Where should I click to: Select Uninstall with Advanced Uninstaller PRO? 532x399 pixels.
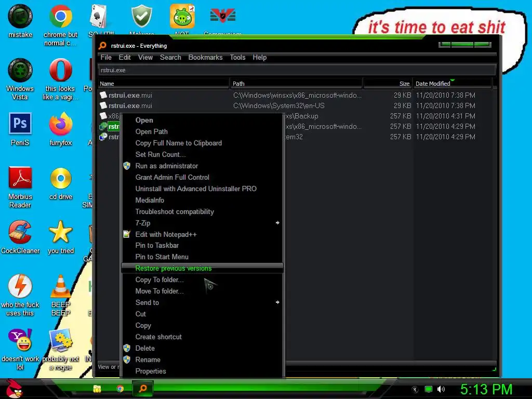click(x=202, y=189)
